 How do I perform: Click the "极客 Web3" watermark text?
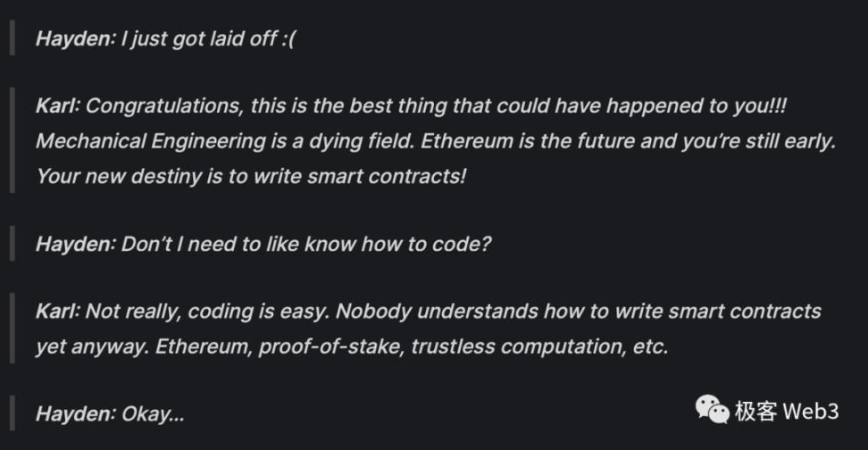click(x=786, y=411)
